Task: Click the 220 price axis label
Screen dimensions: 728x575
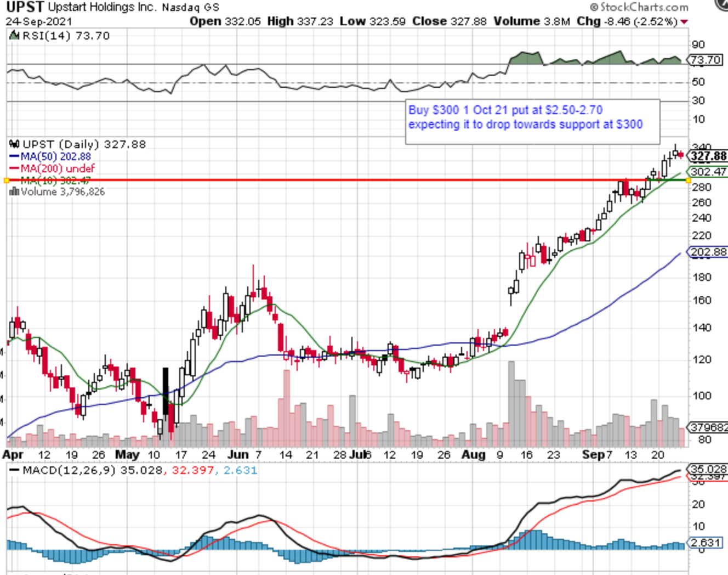Action: 702,235
